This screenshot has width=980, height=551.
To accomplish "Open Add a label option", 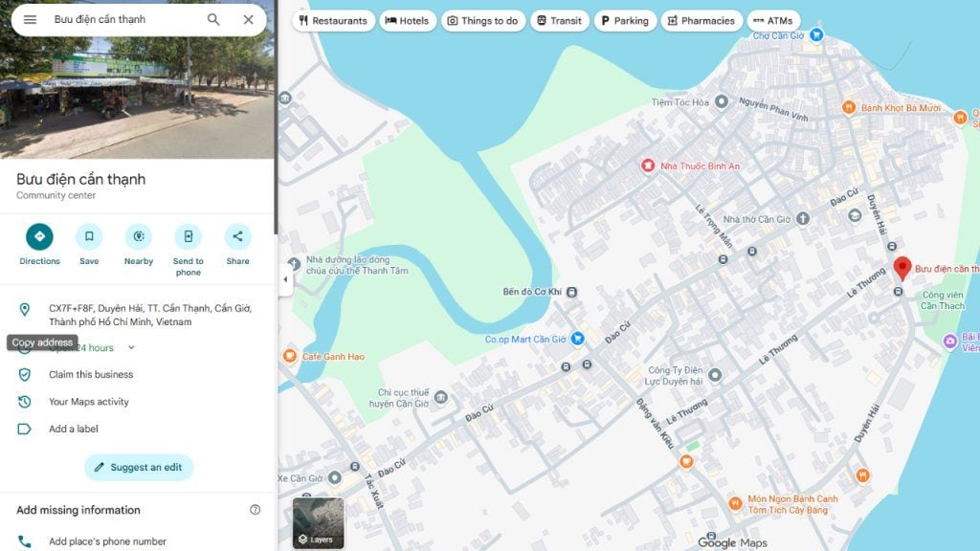I will 74,430.
